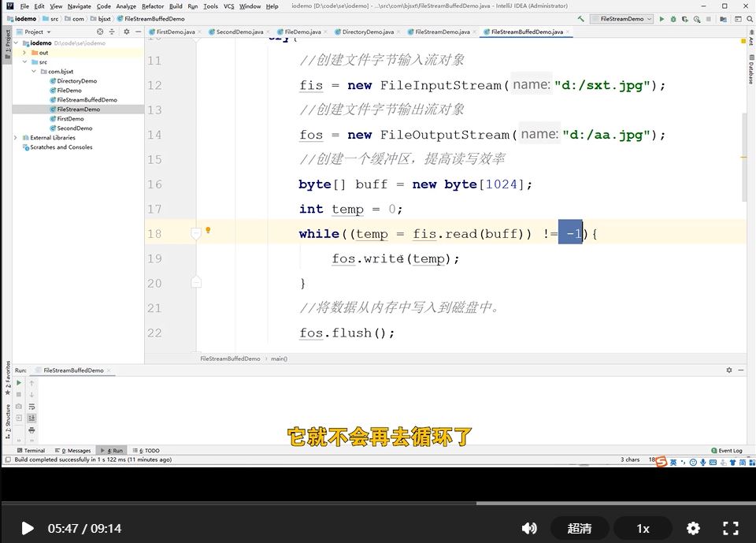Open Run Anything window icon in toolbar
This screenshot has height=543, width=756.
point(738,19)
